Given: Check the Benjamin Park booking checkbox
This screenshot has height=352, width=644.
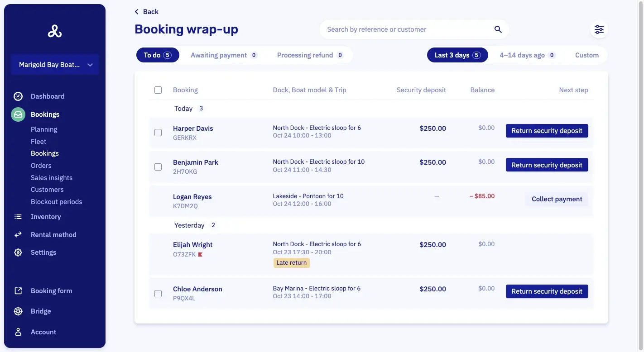Looking at the screenshot, I should [158, 167].
